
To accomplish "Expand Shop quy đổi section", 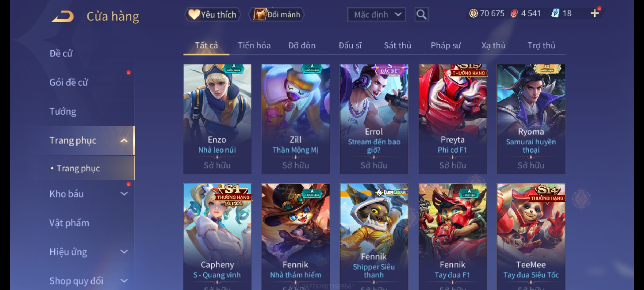I will 124,281.
